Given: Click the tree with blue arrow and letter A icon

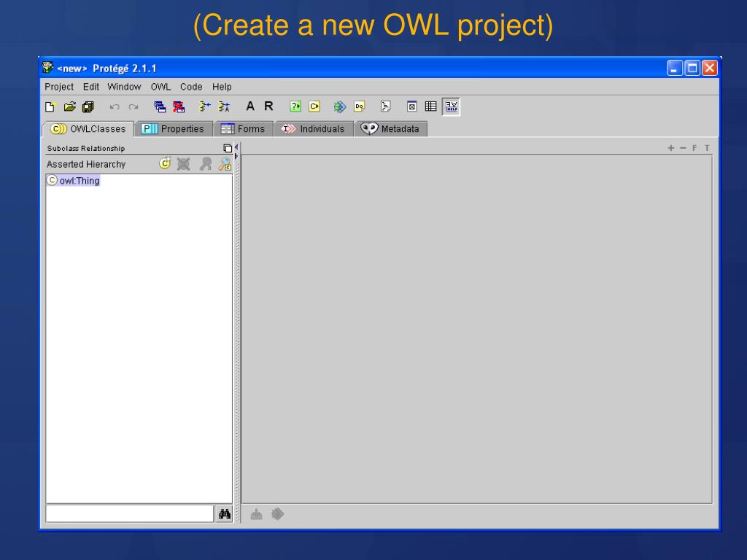Looking at the screenshot, I should [224, 106].
